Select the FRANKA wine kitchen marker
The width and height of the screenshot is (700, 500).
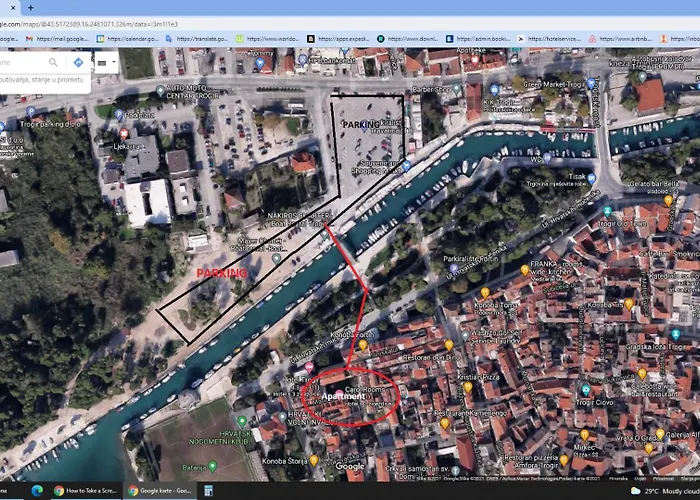(x=523, y=269)
